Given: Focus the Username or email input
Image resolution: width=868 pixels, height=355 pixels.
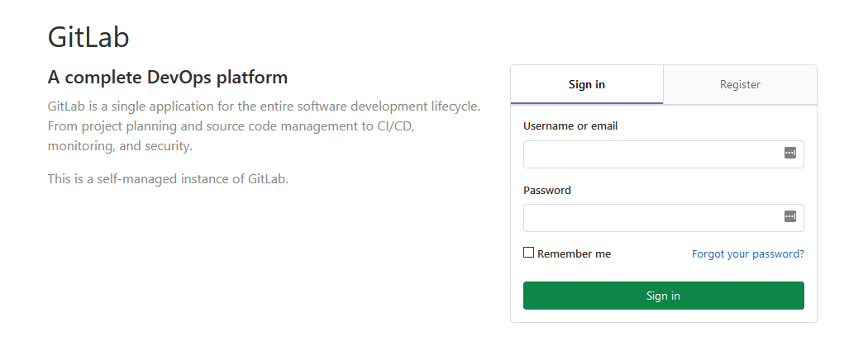Looking at the screenshot, I should (663, 154).
